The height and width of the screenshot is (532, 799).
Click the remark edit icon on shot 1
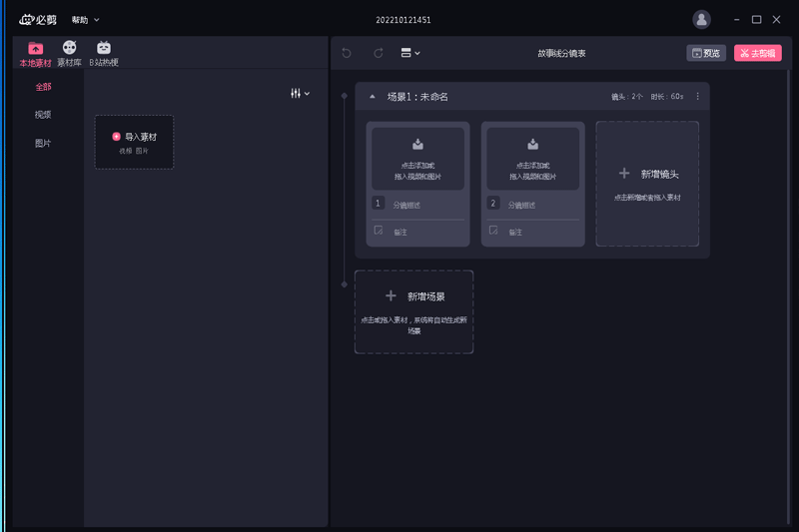[379, 231]
